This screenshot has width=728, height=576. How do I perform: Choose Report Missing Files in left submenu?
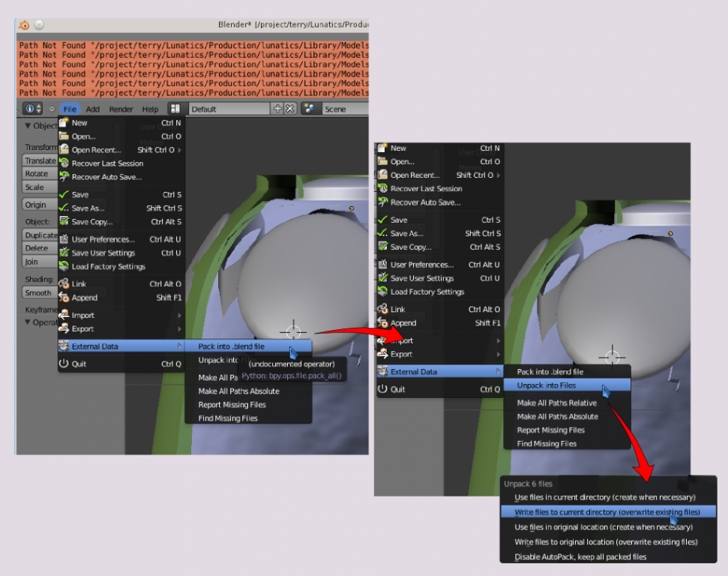pos(248,404)
